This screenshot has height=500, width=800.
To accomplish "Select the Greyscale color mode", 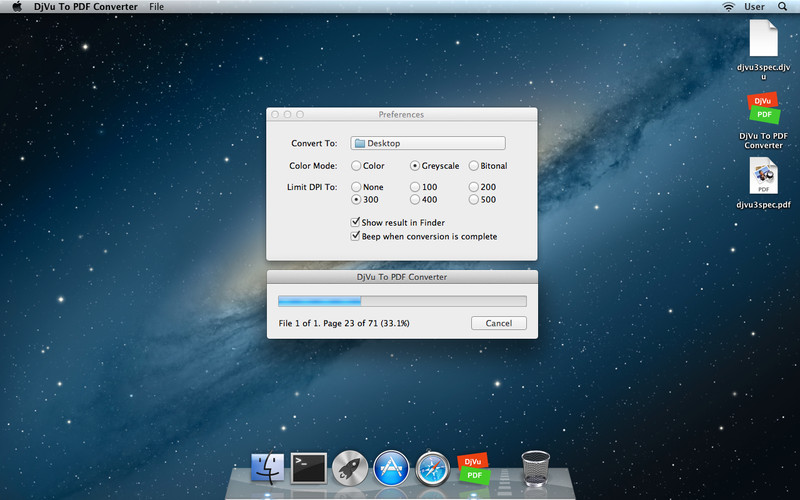I will tap(415, 166).
